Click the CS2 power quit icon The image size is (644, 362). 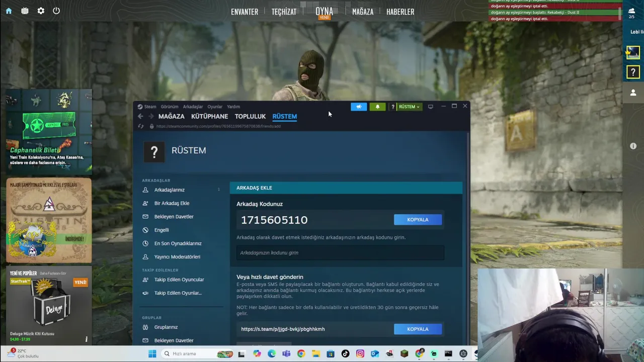tap(56, 11)
